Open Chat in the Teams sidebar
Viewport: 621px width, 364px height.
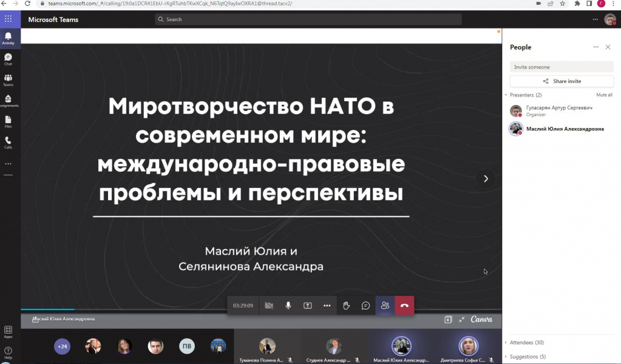8,59
